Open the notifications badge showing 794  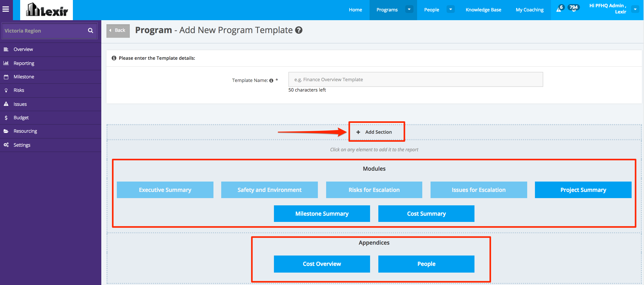573,8
